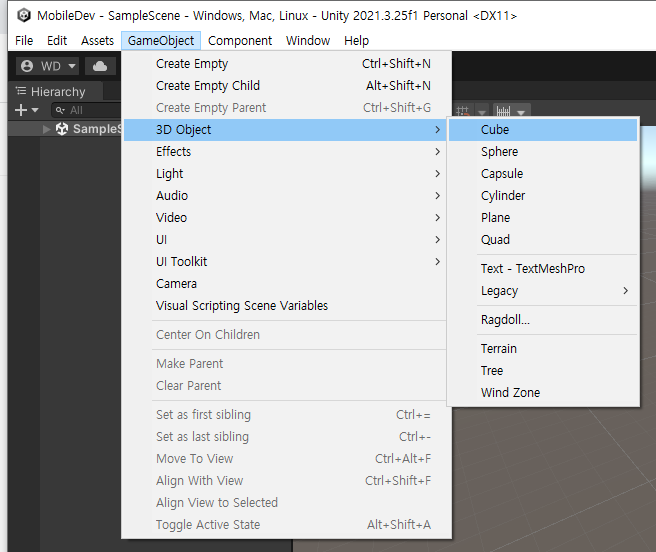Select the SampleScene Unity scene icon
The image size is (656, 552).
(x=62, y=129)
